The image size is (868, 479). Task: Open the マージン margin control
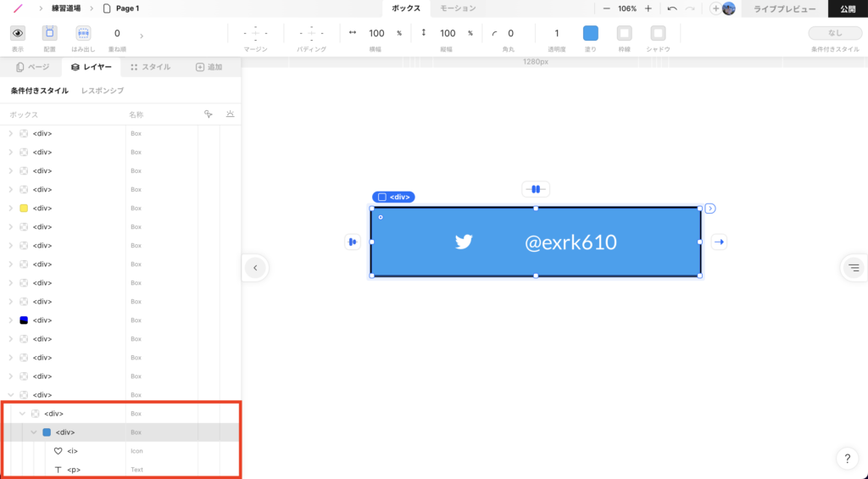(x=255, y=33)
